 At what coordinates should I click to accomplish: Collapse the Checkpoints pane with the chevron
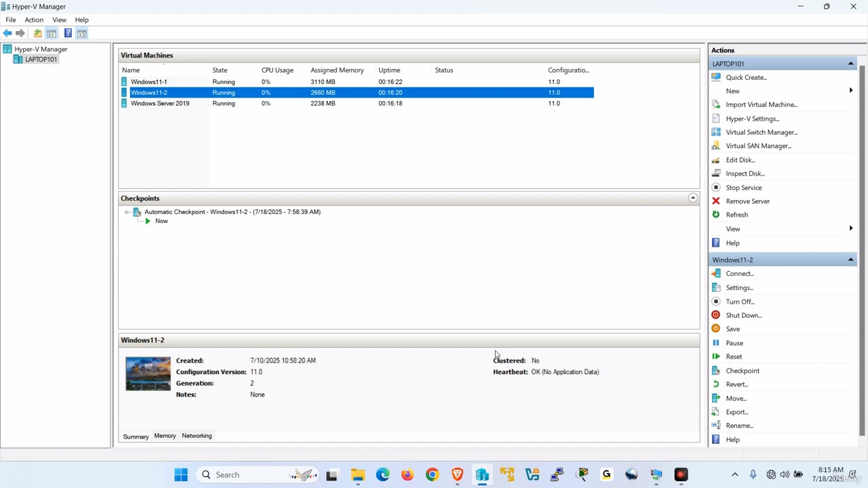coord(692,198)
